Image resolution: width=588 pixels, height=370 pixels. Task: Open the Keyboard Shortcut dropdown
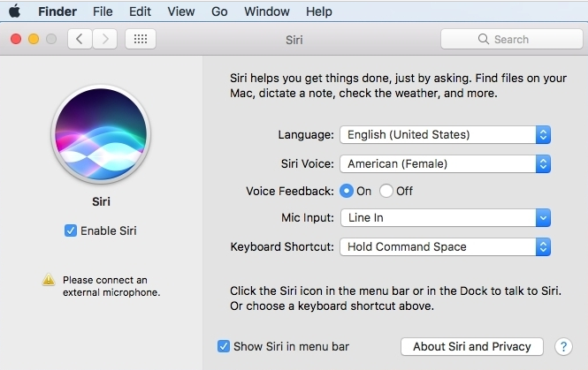pos(445,246)
